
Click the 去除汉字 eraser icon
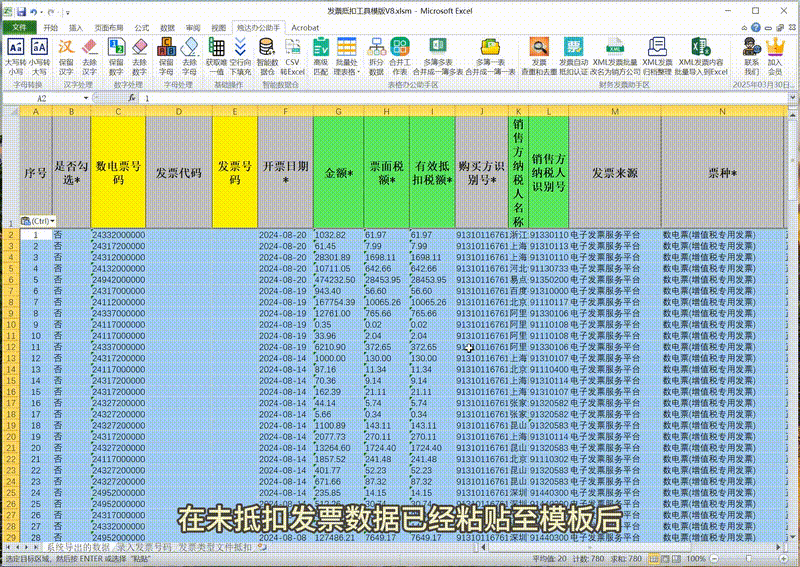[90, 47]
